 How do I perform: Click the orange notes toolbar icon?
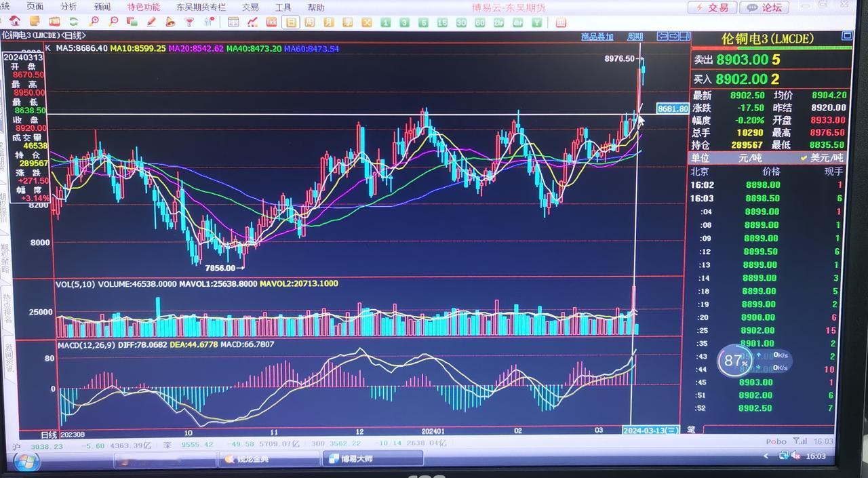tap(35, 22)
